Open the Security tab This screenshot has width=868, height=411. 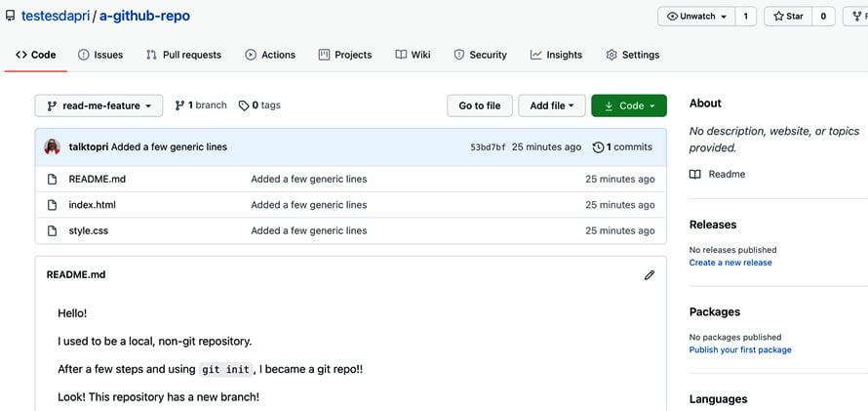click(480, 55)
